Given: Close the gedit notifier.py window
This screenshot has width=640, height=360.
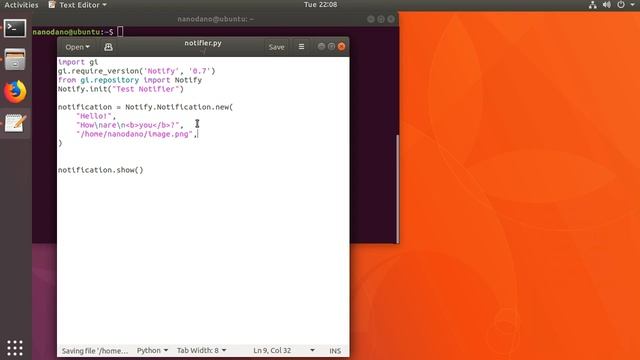Looking at the screenshot, I should (342, 47).
